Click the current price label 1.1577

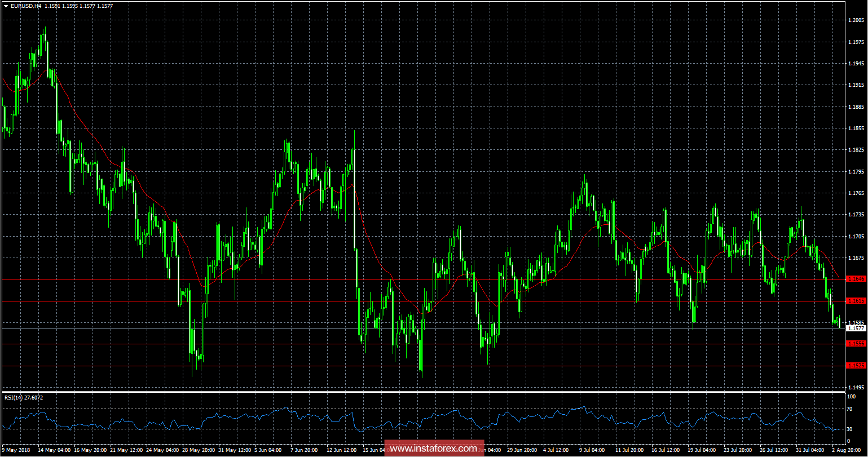857,328
